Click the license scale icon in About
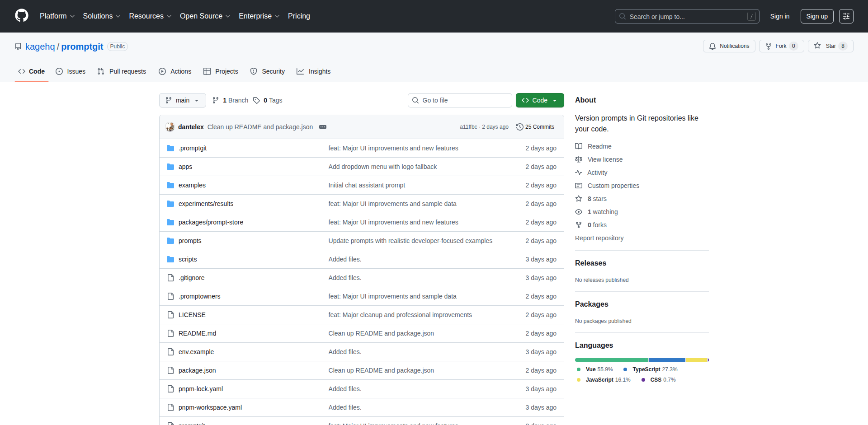 [579, 159]
